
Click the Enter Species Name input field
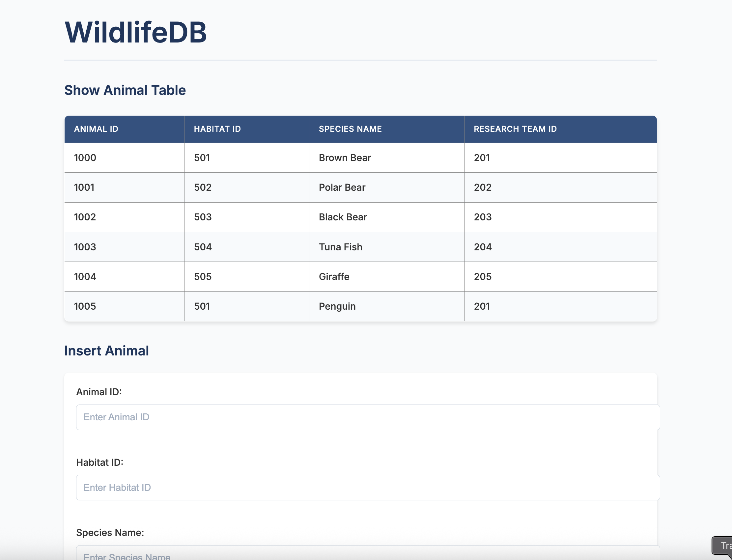[x=368, y=553]
